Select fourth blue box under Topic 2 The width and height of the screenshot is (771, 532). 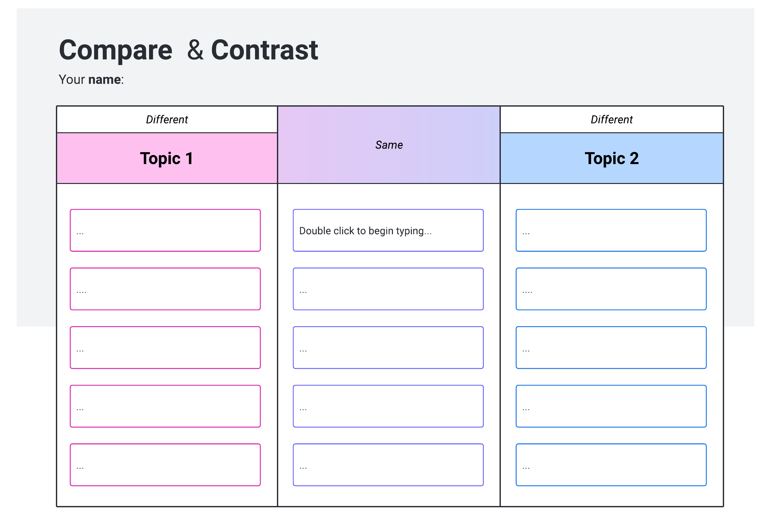[x=611, y=406]
